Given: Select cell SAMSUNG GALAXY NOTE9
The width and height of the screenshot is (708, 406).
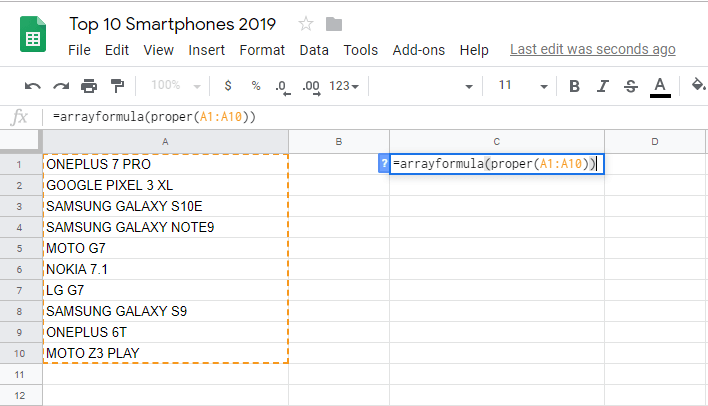Looking at the screenshot, I should tap(165, 227).
